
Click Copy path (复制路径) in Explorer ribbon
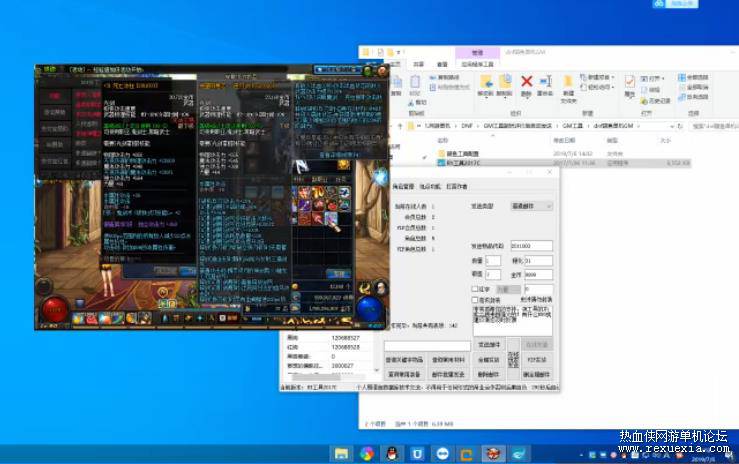pyautogui.click(x=444, y=77)
